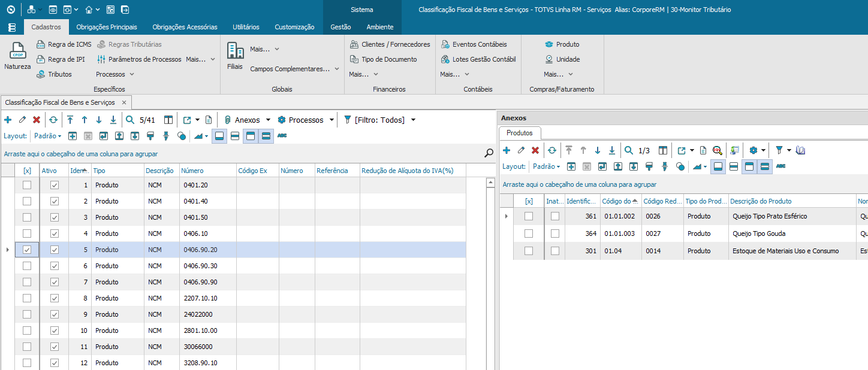Open Tributos in the ribbon
This screenshot has width=868, height=370.
pos(59,74)
